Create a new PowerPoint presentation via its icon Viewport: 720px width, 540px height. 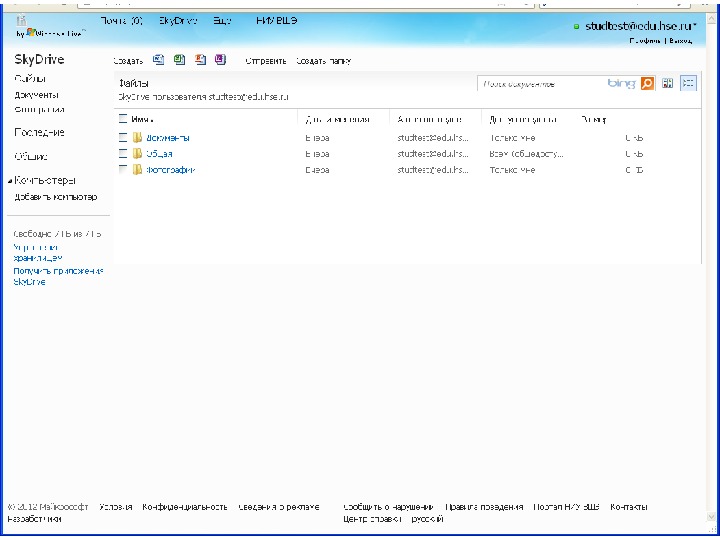pyautogui.click(x=200, y=60)
